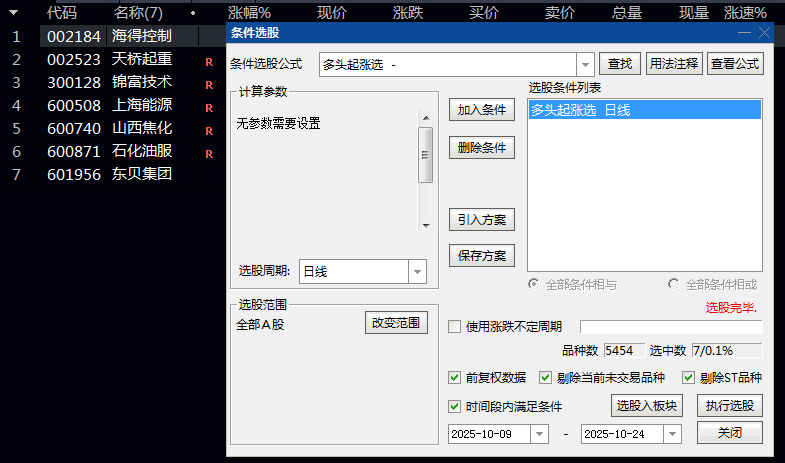Sort by 名称(7) column header
The height and width of the screenshot is (463, 785).
pos(138,13)
